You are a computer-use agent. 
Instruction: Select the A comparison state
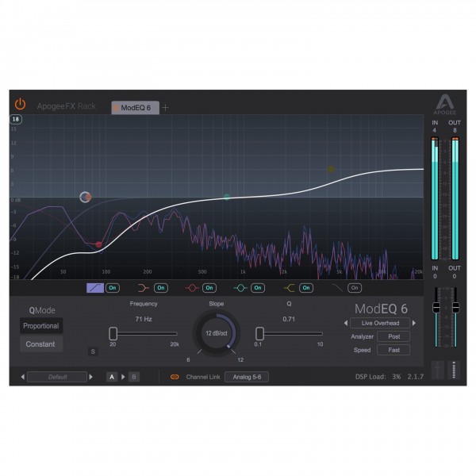112,377
